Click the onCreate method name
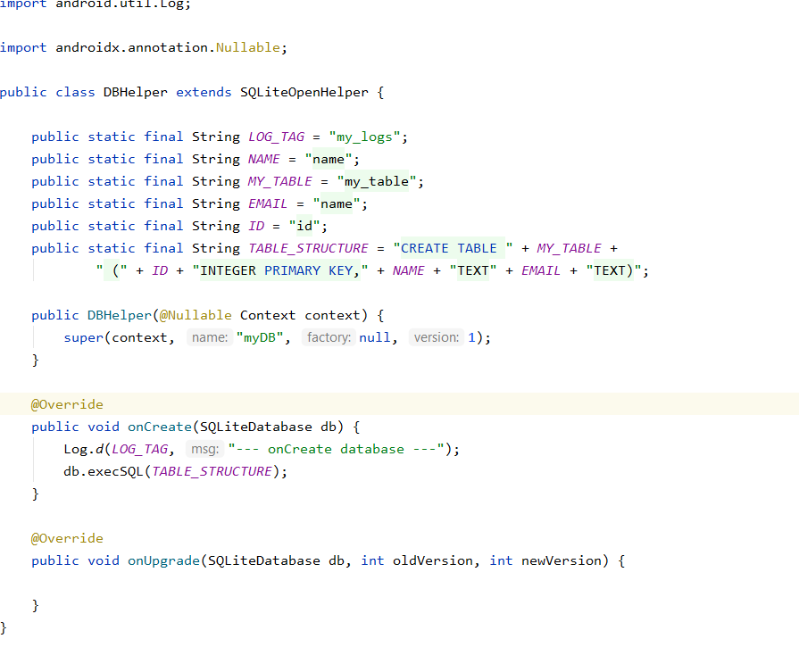The width and height of the screenshot is (799, 672). [x=160, y=427]
